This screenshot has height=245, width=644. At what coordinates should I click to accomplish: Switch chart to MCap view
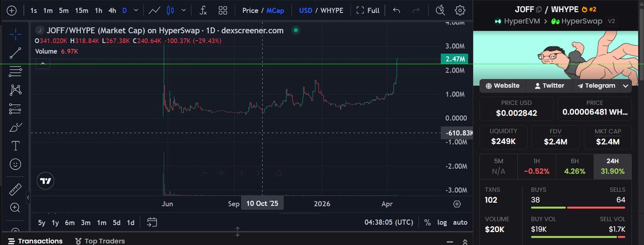[275, 10]
